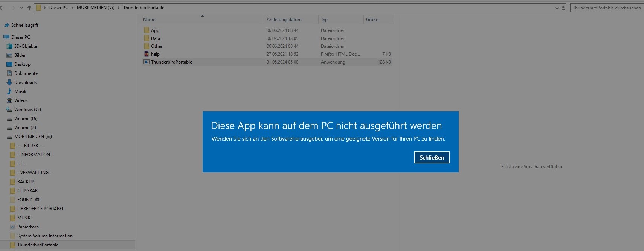Select - IT - folder in tree
Image resolution: width=644 pixels, height=251 pixels.
coord(22,164)
